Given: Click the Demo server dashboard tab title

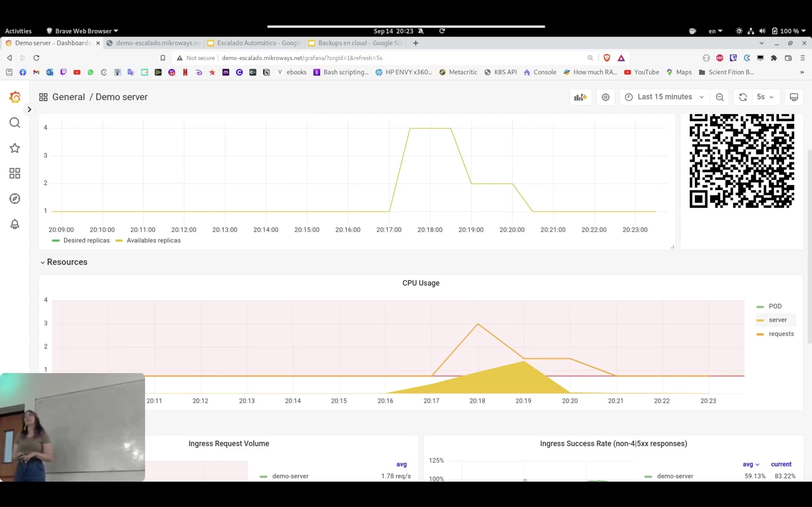Looking at the screenshot, I should 53,43.
